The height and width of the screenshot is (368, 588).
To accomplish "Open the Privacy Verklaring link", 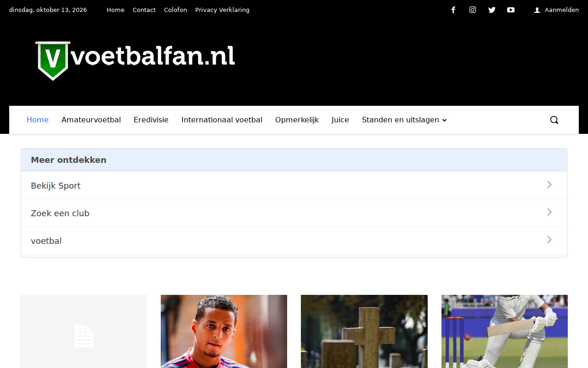I will [222, 10].
